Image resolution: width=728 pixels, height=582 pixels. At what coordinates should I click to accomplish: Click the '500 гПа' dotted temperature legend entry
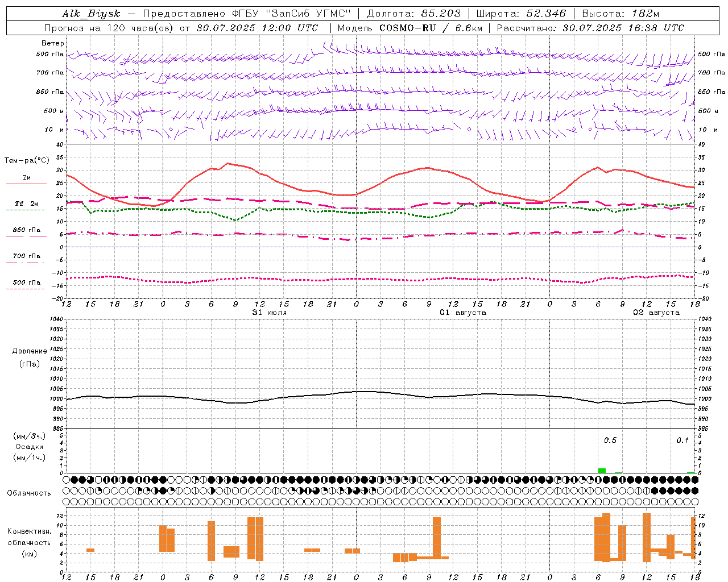point(26,282)
